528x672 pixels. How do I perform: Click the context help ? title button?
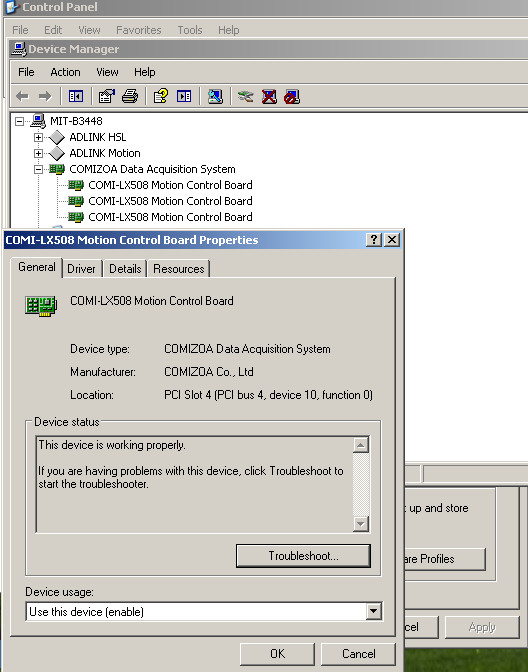(374, 240)
